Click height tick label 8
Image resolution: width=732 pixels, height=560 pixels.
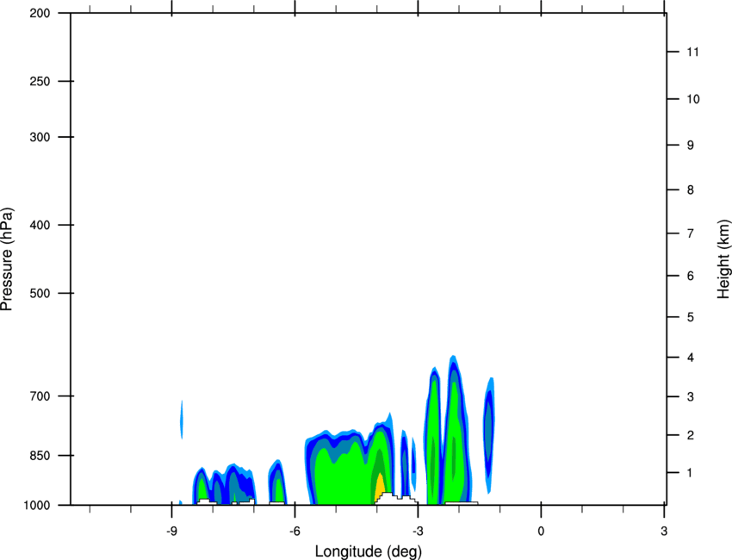(691, 190)
